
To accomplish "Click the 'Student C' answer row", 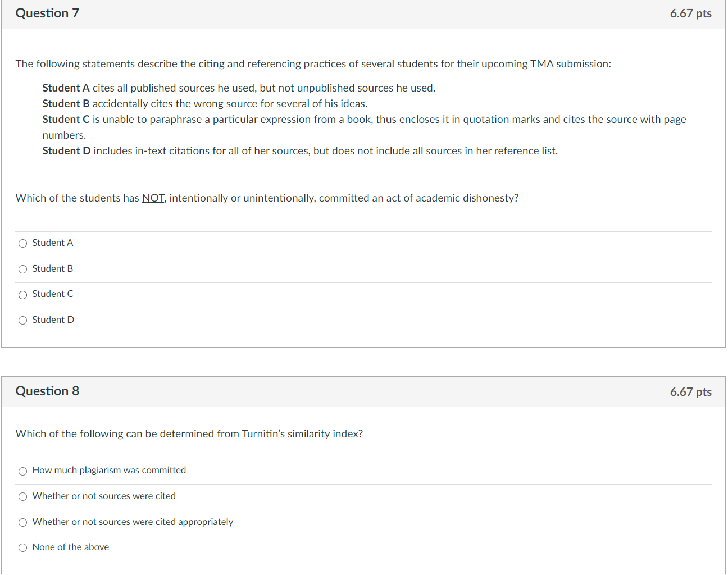I will click(x=52, y=294).
